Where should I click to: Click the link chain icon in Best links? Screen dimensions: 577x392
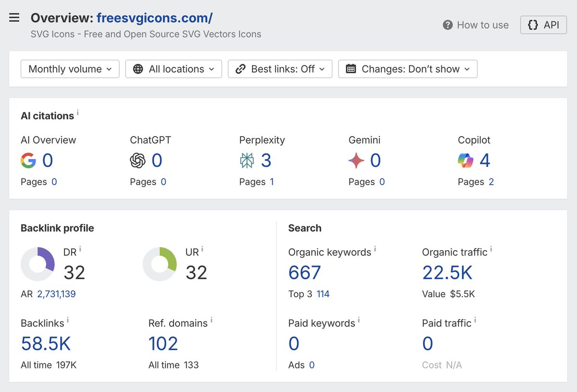pyautogui.click(x=240, y=69)
